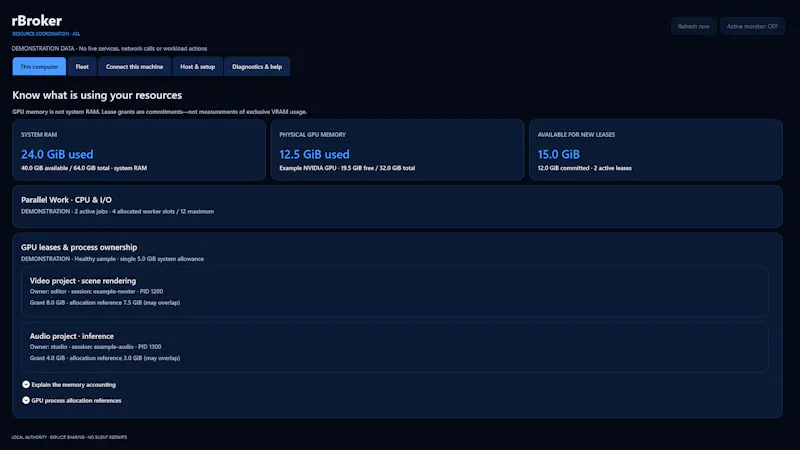Select the System RAM 24.0 GiB used value

coord(57,154)
